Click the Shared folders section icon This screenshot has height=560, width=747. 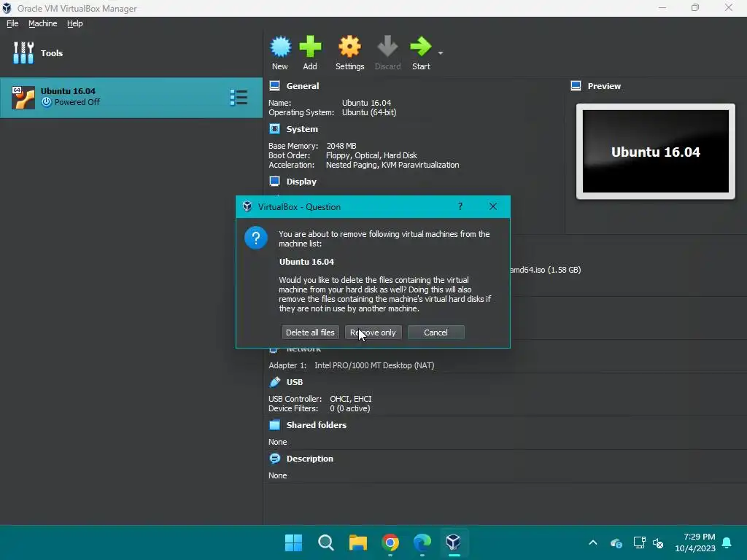pos(275,425)
